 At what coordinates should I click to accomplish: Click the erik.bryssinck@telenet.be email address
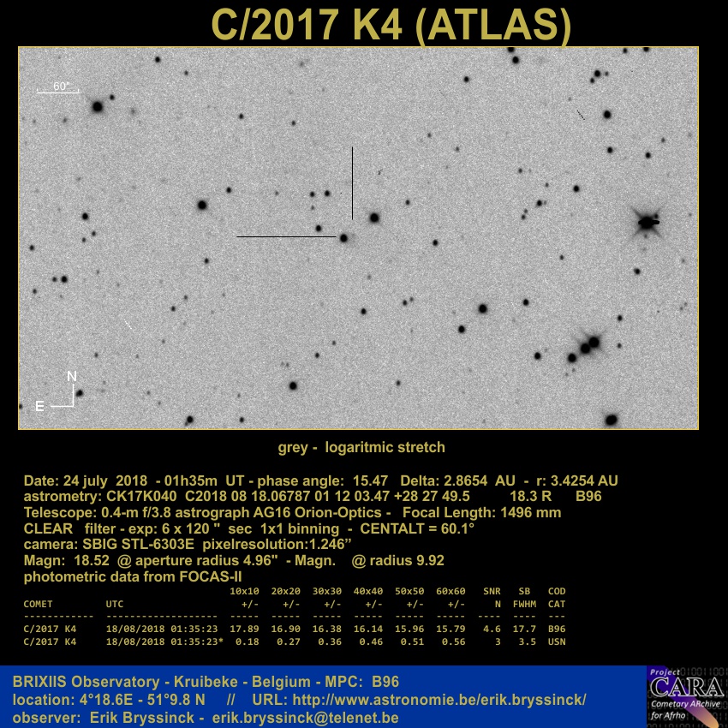[x=306, y=718]
